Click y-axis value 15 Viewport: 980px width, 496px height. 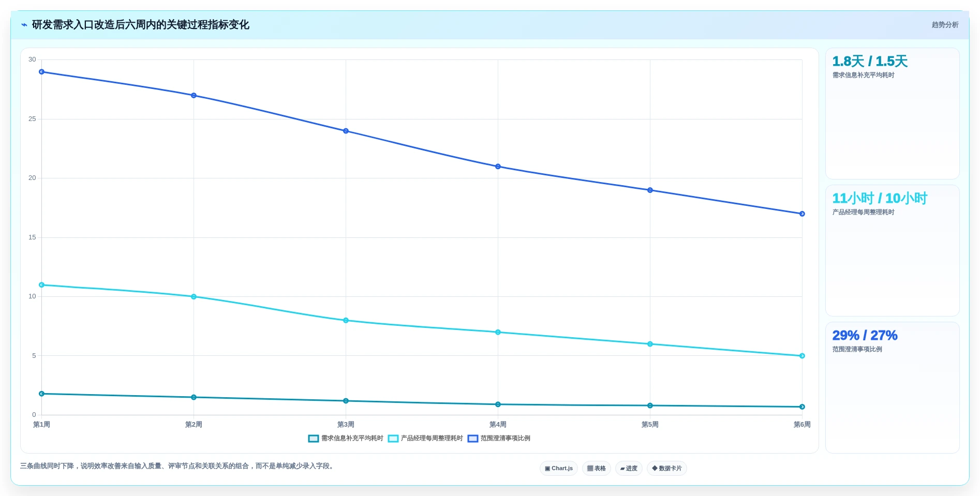pyautogui.click(x=32, y=237)
